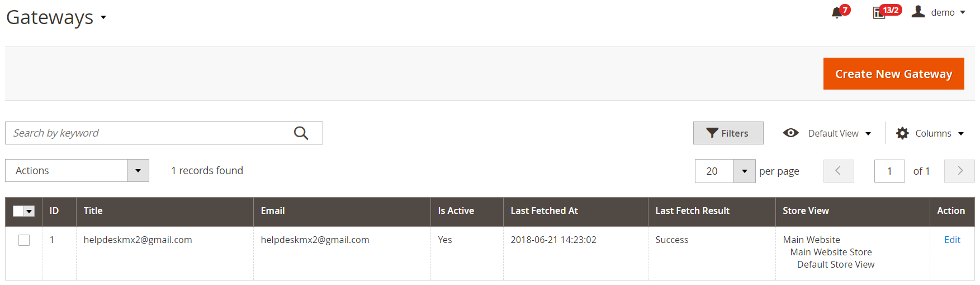
Task: Open the Actions dropdown
Action: click(x=77, y=171)
